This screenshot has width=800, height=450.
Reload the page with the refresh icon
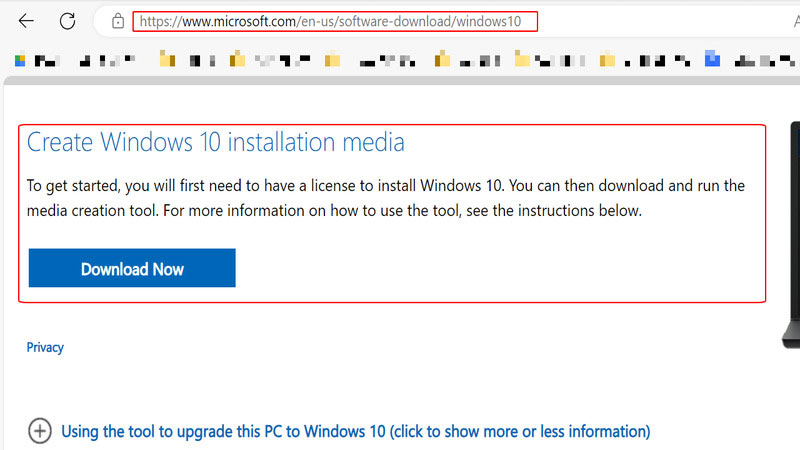tap(68, 21)
